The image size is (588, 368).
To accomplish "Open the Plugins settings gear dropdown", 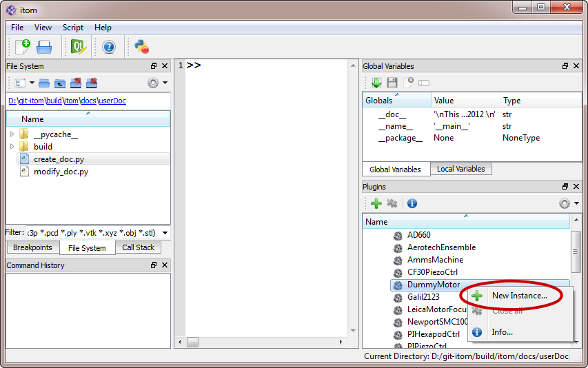I will point(569,203).
